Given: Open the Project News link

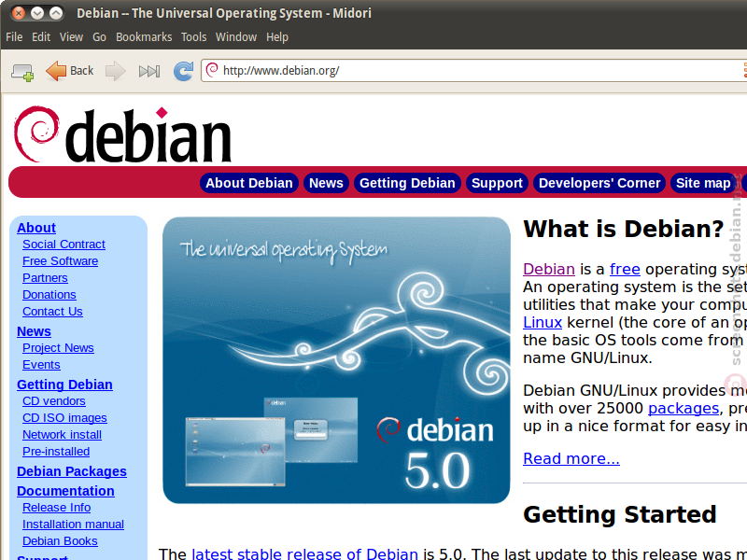Looking at the screenshot, I should coord(58,348).
